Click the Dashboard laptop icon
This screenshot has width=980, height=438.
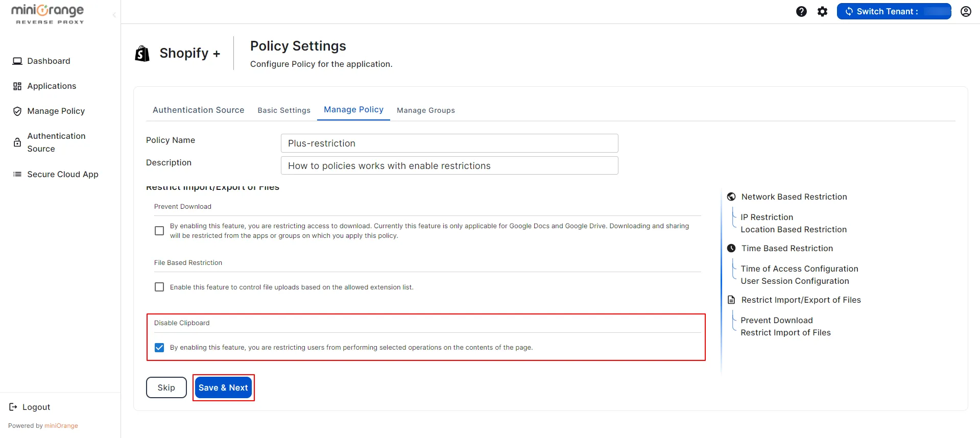17,61
